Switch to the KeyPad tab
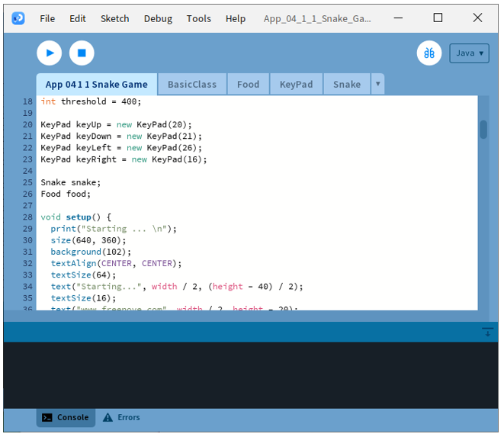The width and height of the screenshot is (504, 437). tap(296, 84)
